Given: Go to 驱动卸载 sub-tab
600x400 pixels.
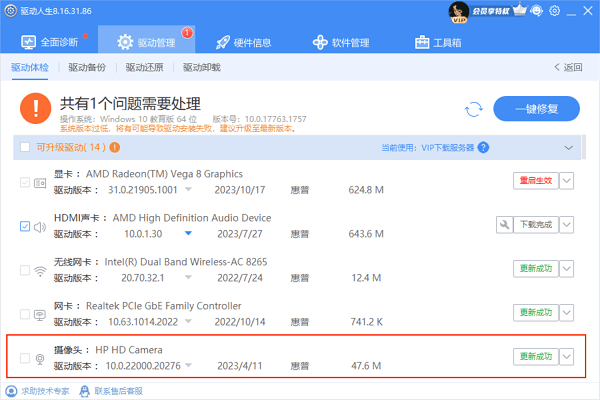Looking at the screenshot, I should point(202,67).
